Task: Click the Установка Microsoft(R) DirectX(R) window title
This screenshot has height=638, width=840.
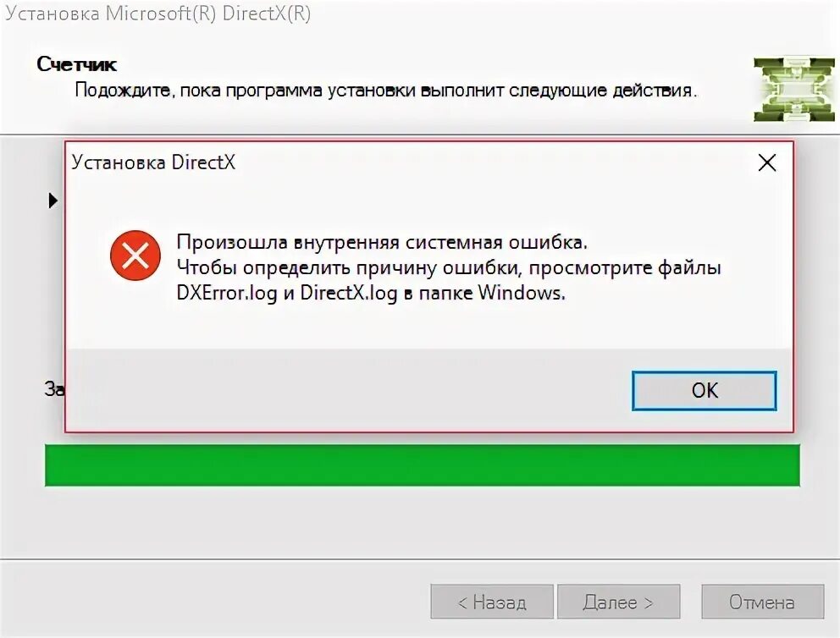Action: point(158,13)
